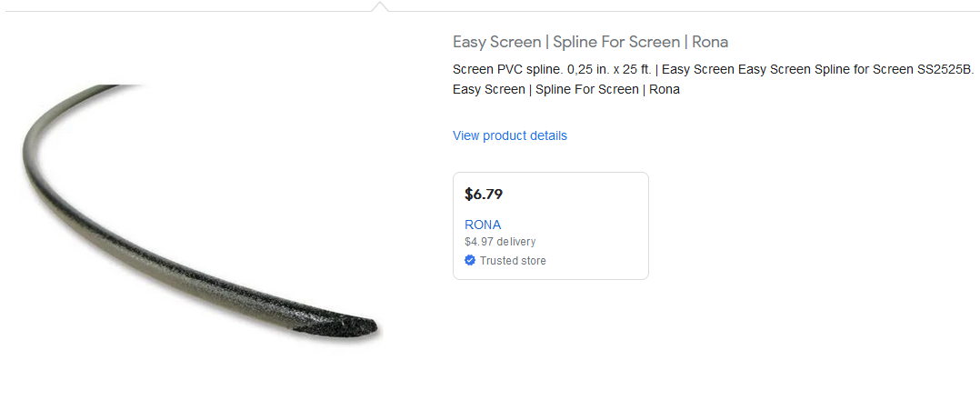The height and width of the screenshot is (410, 980).
Task: Click "Spline For Screen" in the grey title
Action: pyautogui.click(x=616, y=42)
